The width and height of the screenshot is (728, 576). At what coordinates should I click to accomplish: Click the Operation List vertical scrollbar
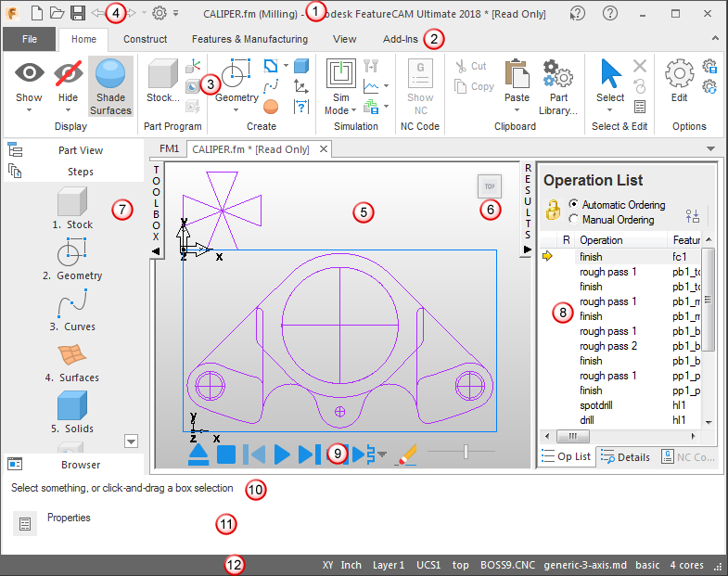point(708,300)
